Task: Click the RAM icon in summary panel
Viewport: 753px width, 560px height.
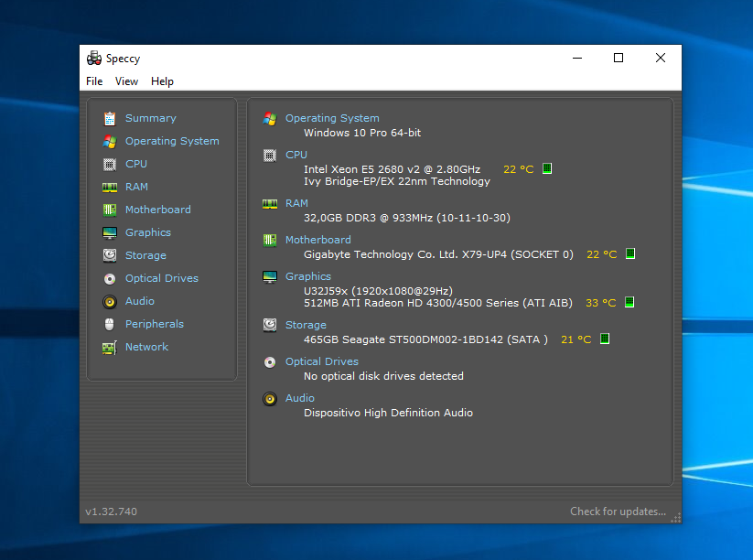Action: pyautogui.click(x=270, y=204)
